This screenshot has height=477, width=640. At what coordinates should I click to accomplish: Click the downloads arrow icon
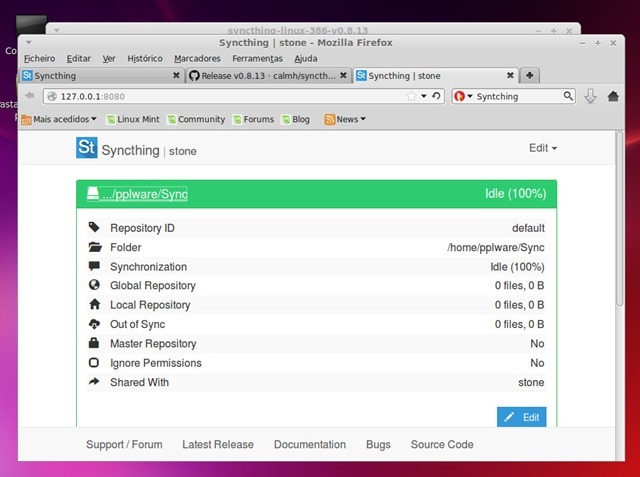pos(590,96)
